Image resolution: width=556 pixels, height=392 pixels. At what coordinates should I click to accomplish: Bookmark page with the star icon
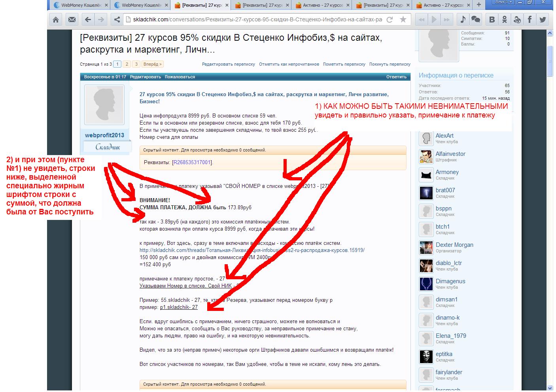click(403, 19)
